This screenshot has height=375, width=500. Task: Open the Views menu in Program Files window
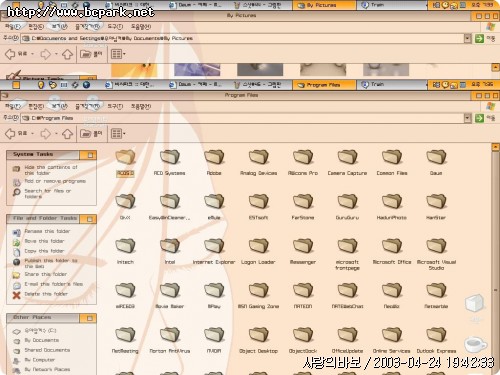click(118, 134)
